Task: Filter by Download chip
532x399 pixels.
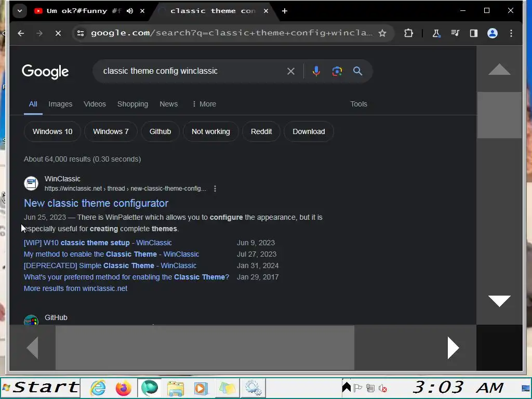Action: (309, 131)
